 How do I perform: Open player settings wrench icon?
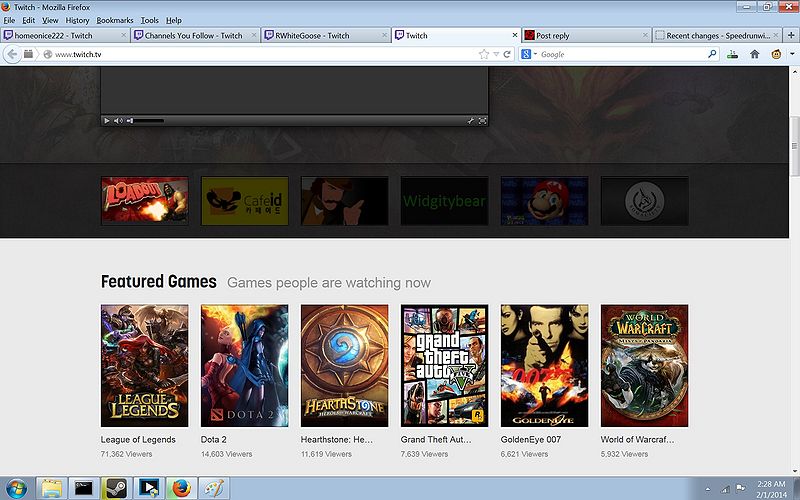470,121
